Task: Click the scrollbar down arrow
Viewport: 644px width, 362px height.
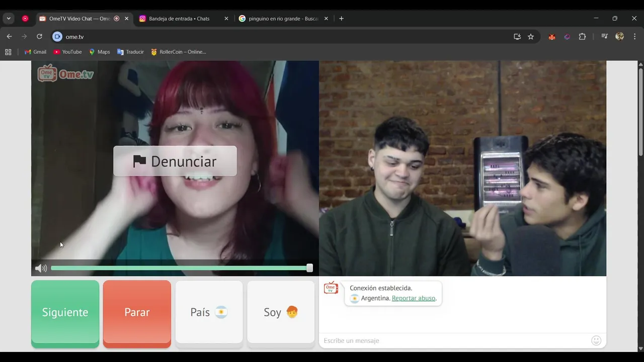Action: [640, 348]
